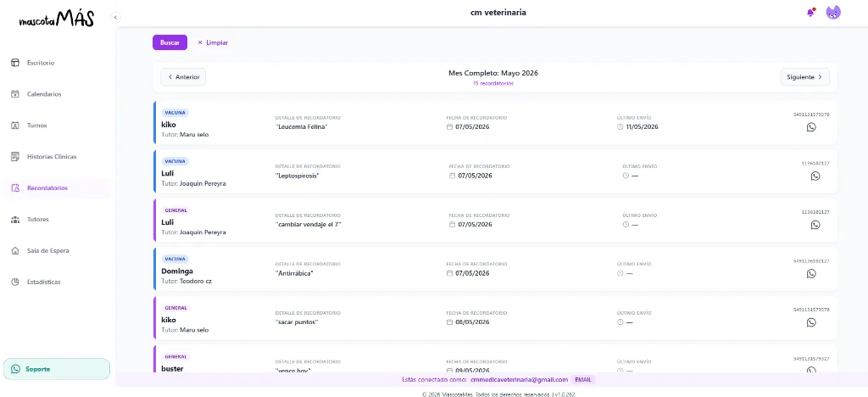Click the phone number on Dominga's card
868x397 pixels.
point(811,260)
